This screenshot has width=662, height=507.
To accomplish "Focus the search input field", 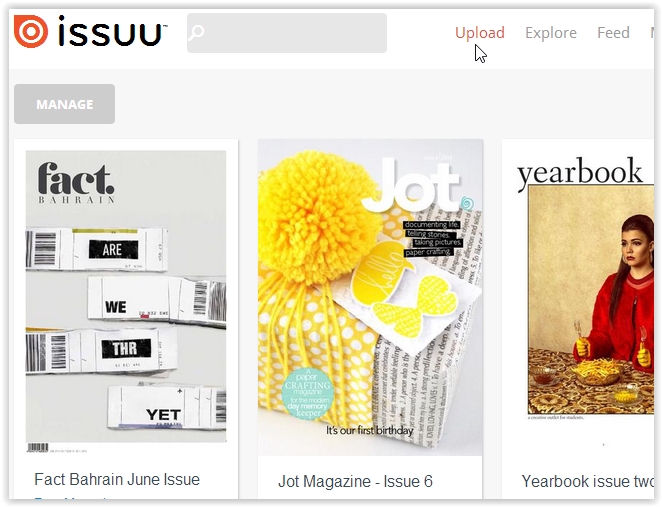I will click(x=287, y=33).
